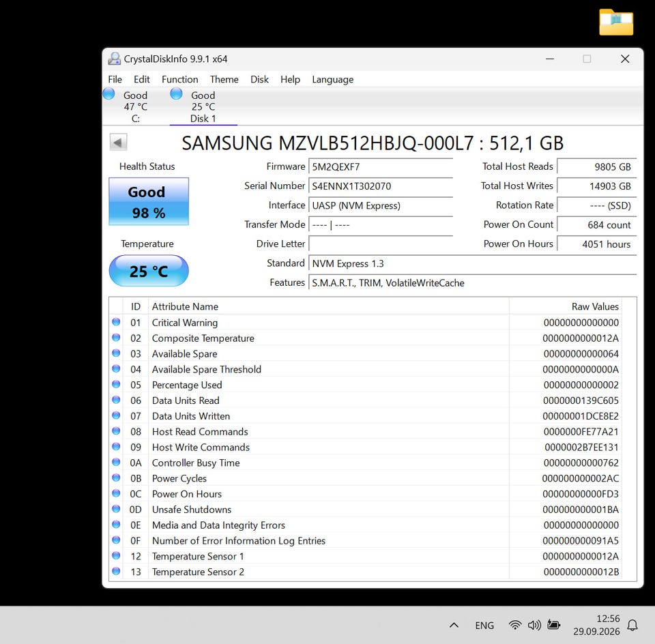Open the volume speaker tray icon
The height and width of the screenshot is (644, 655).
tap(534, 625)
